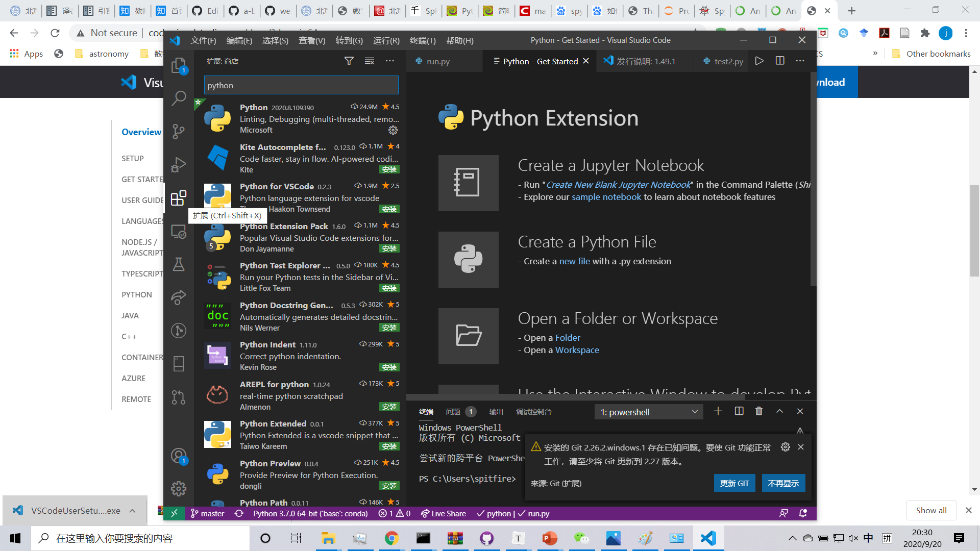Screen dimensions: 980x551
Task: Open editor more actions menu
Action: [800, 61]
